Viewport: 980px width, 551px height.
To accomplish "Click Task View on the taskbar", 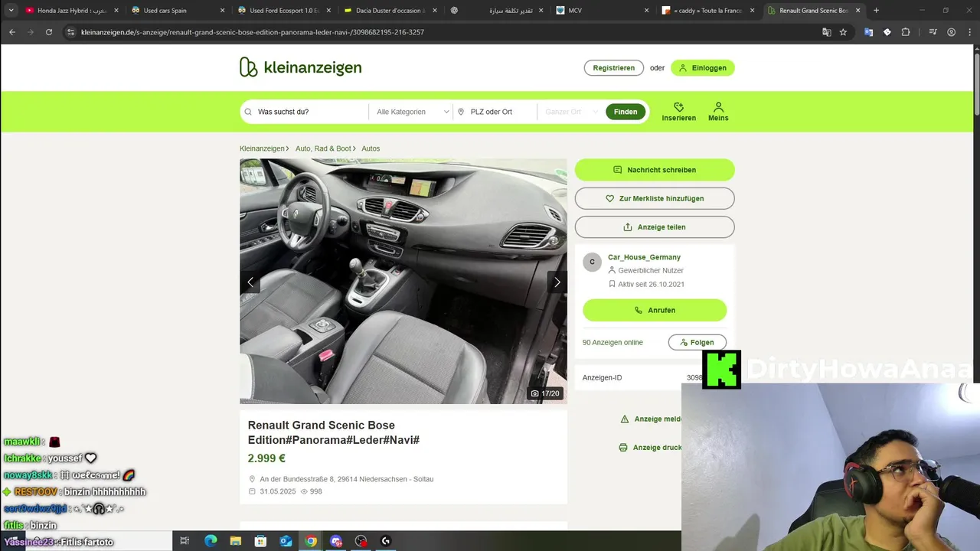I will [185, 541].
